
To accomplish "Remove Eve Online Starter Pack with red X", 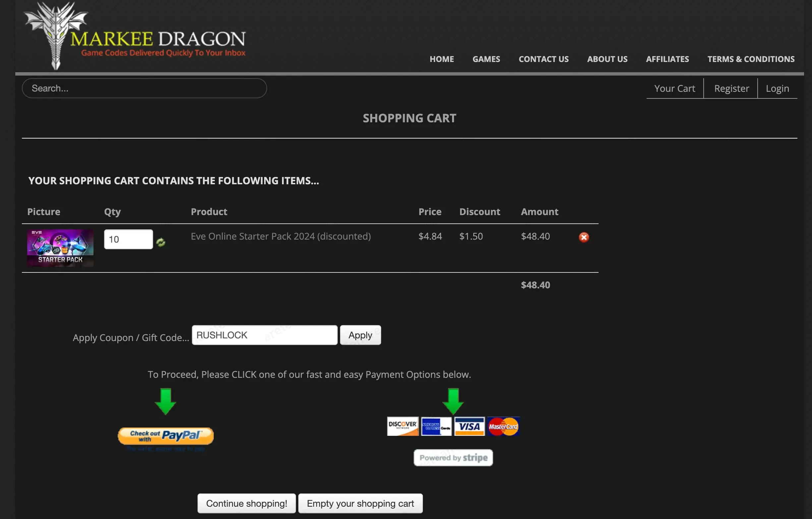I will coord(584,237).
